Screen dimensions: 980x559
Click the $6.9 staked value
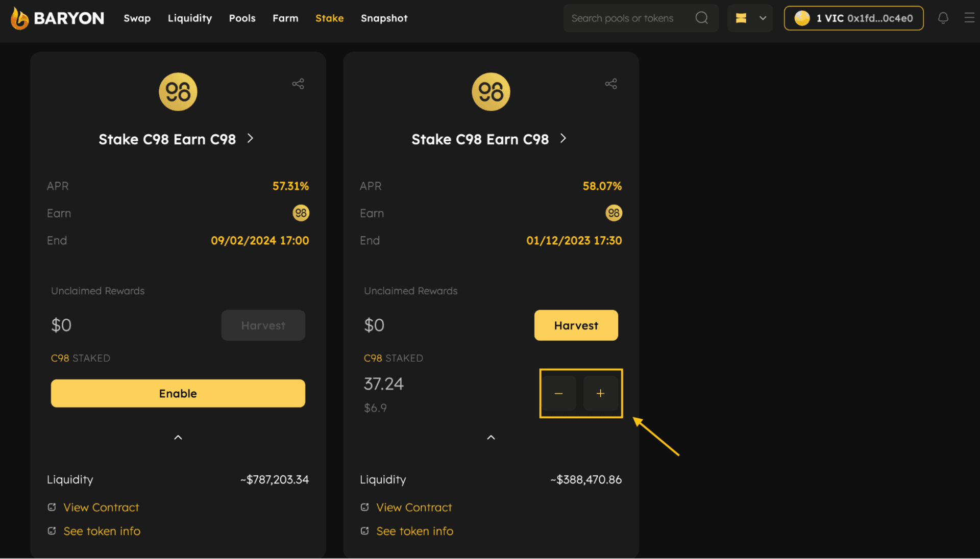[375, 408]
